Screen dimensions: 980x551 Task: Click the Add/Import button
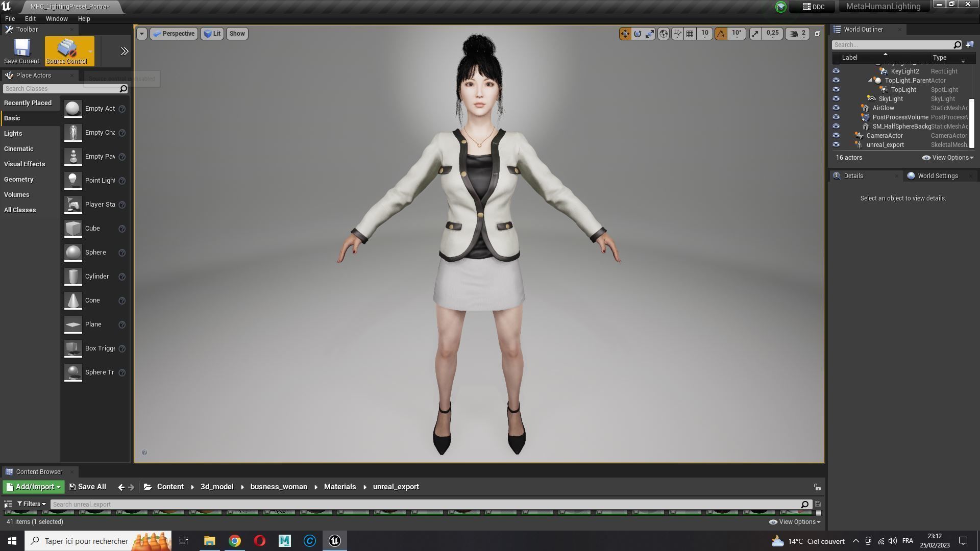coord(34,487)
